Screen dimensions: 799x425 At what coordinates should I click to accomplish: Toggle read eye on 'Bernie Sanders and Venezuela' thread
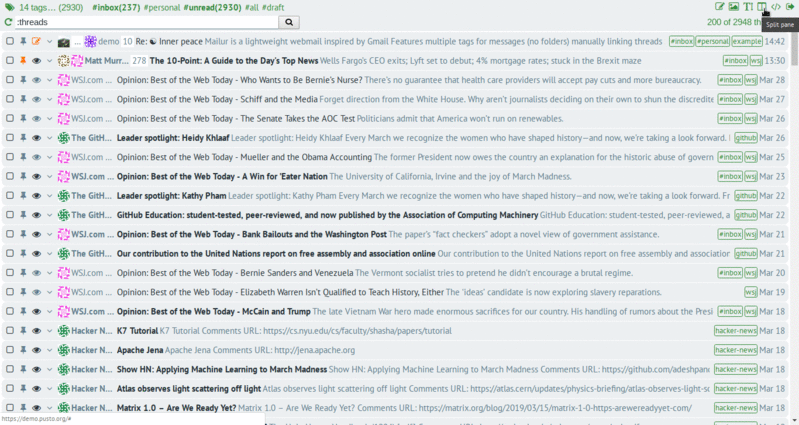click(36, 273)
